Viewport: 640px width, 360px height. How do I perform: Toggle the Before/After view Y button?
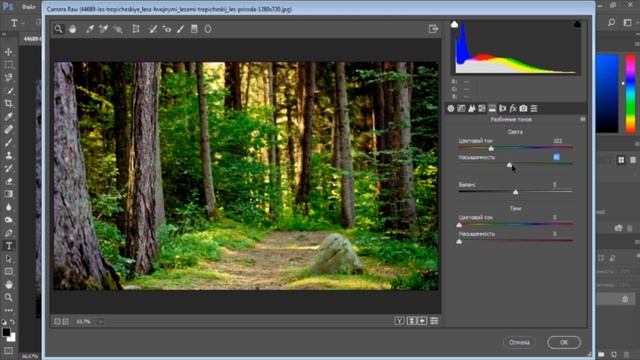[399, 321]
